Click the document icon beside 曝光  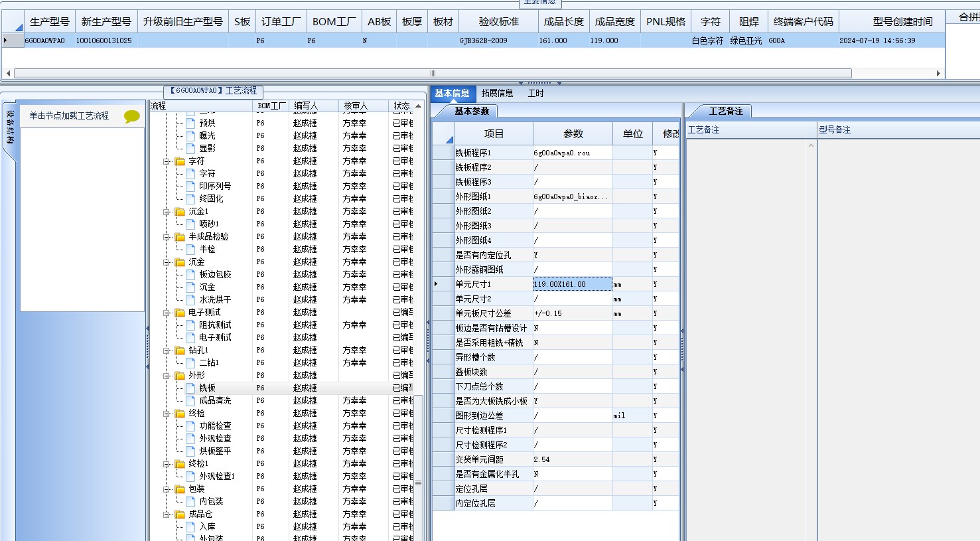(x=190, y=135)
